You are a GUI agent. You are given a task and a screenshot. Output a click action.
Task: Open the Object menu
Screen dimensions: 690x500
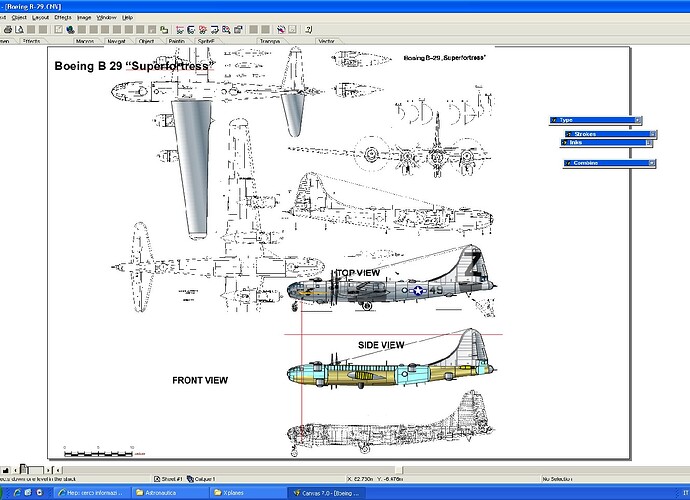pos(19,18)
